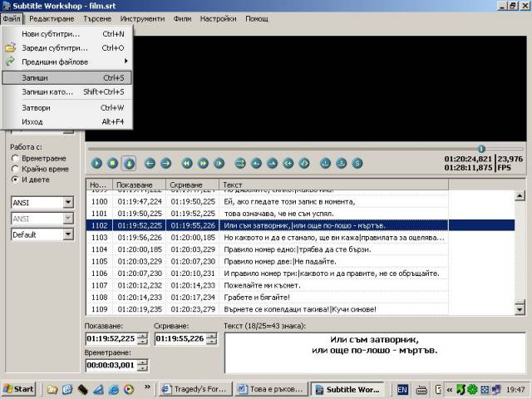Click the Stop video button
Image resolution: width=532 pixels, height=399 pixels.
click(x=113, y=164)
